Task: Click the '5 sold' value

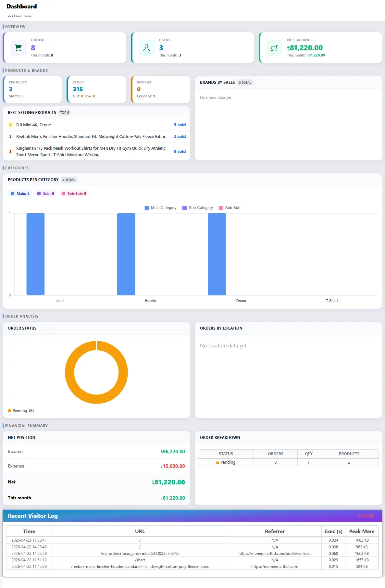Action: pyautogui.click(x=180, y=125)
